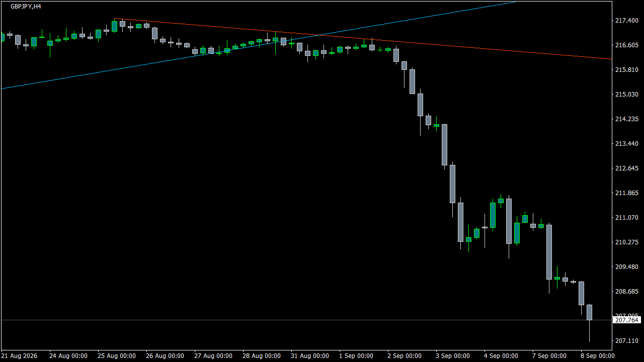Click the 28 Aug 00:00 time label
Image resolution: width=644 pixels, height=362 pixels.
point(262,356)
